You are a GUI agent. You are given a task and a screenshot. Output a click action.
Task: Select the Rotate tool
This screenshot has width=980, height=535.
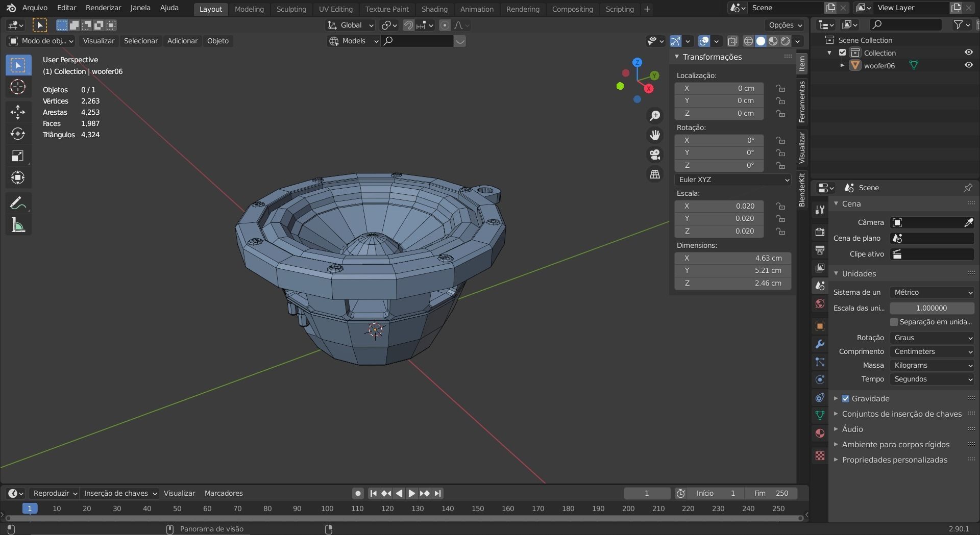pos(18,134)
